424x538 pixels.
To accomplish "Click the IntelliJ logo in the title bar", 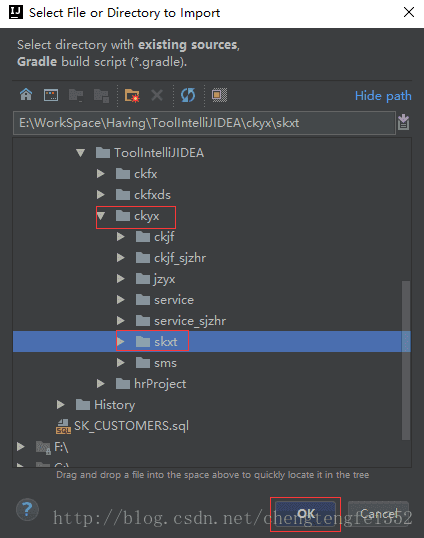I will (16, 12).
